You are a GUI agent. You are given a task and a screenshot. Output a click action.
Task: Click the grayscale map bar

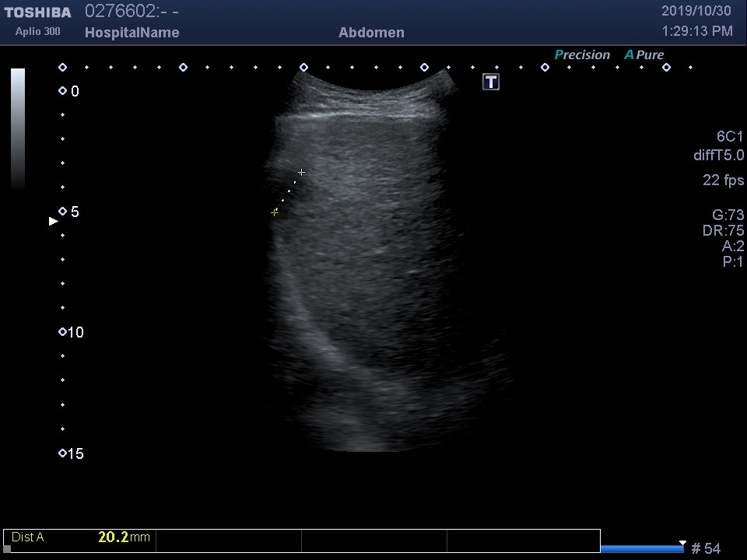click(x=18, y=128)
